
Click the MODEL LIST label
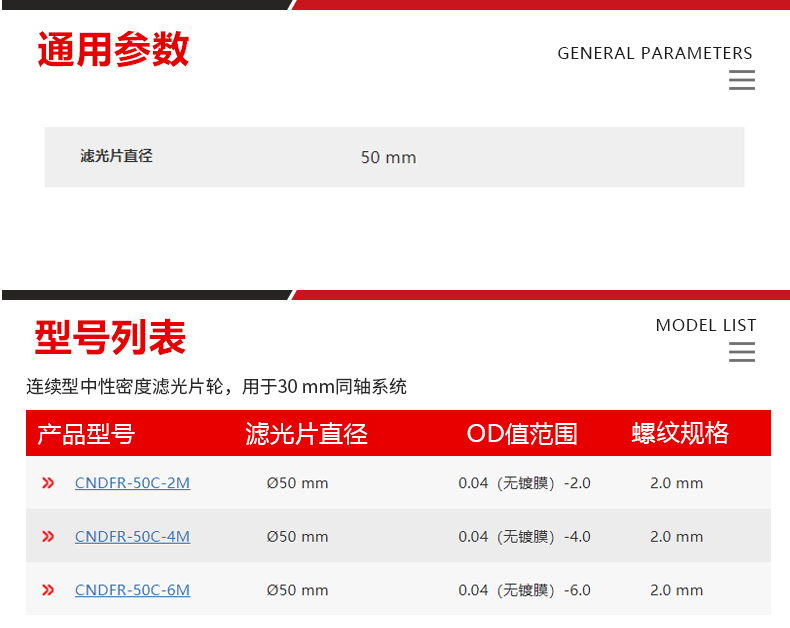tap(706, 325)
